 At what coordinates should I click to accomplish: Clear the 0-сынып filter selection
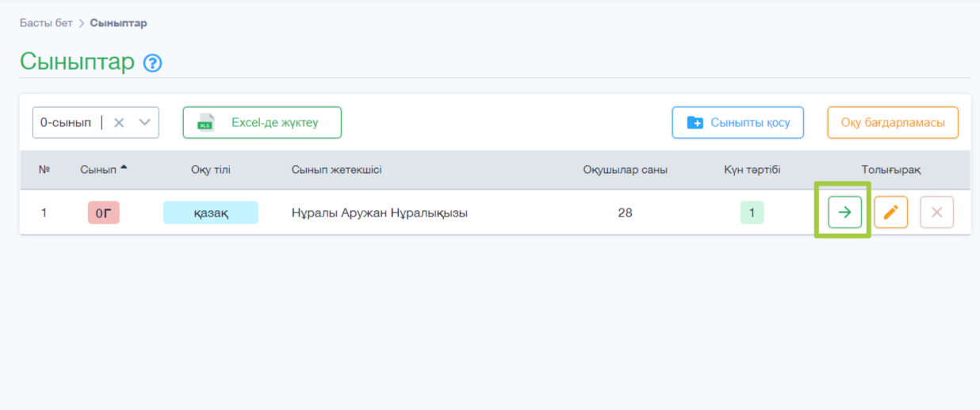click(x=119, y=123)
